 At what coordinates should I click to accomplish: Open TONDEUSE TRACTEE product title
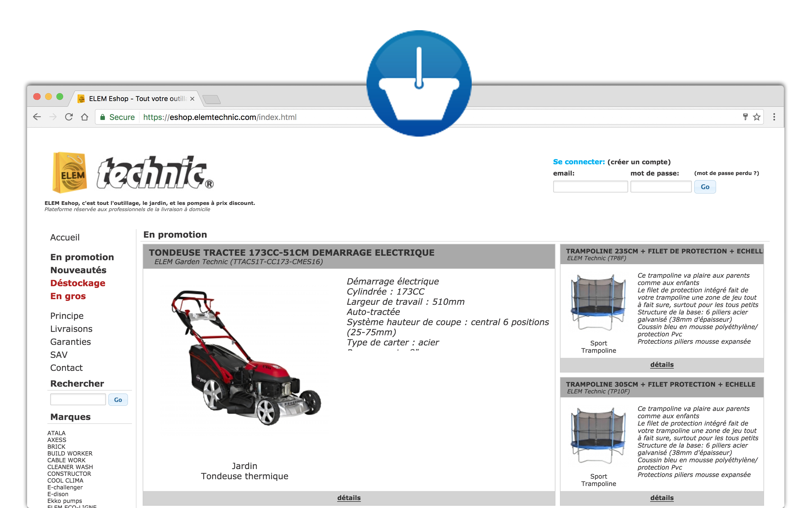coord(292,253)
